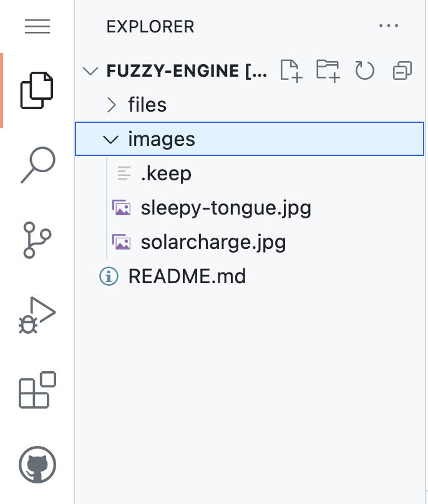Open Explorer more actions ellipsis
Viewport: 428px width, 504px height.
point(389,26)
